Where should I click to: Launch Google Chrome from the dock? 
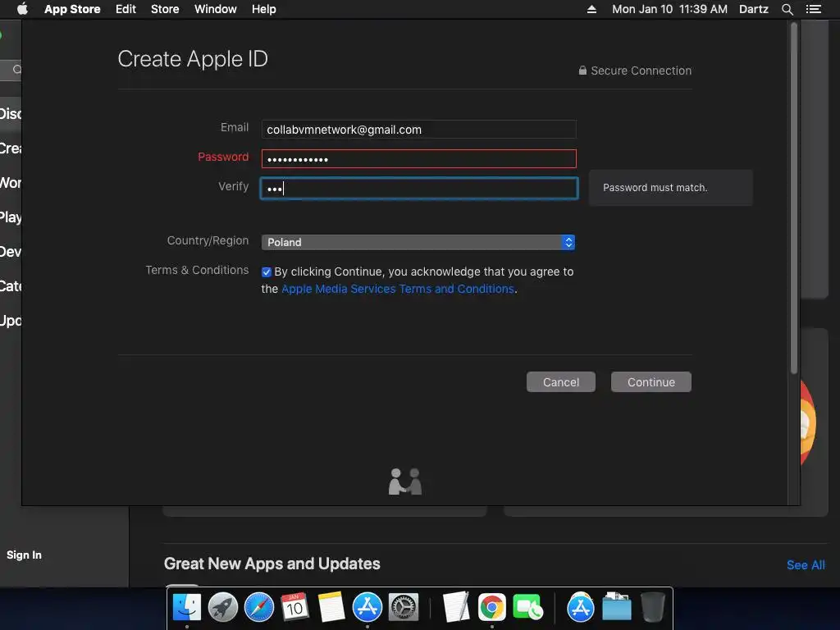click(x=492, y=608)
